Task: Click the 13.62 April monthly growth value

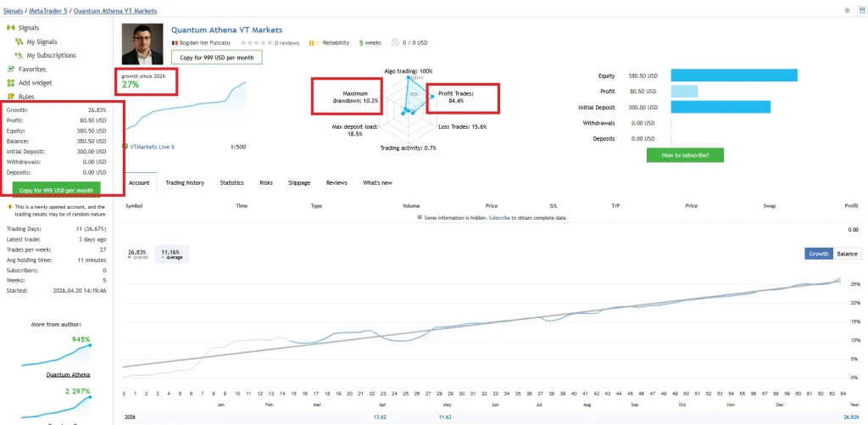Action: [380, 417]
